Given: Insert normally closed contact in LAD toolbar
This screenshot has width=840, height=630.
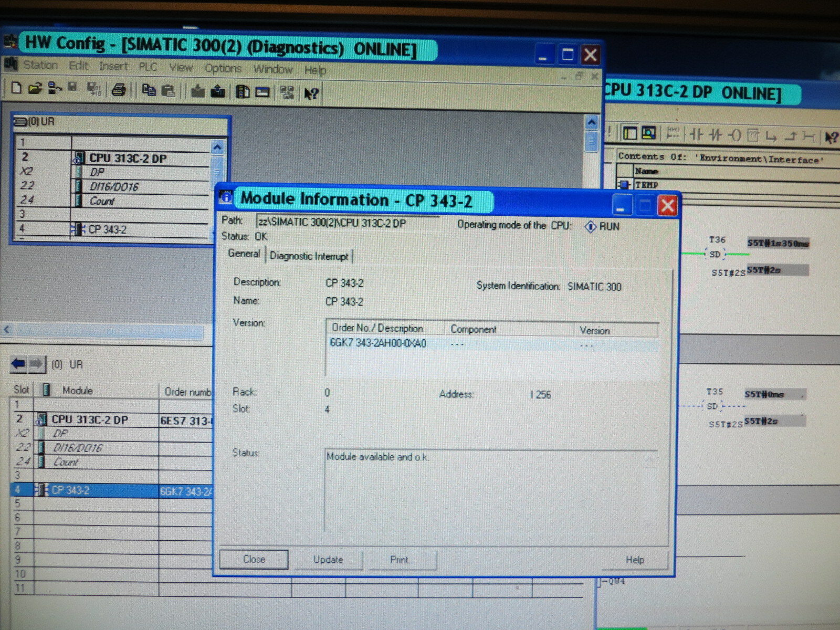Looking at the screenshot, I should coord(715,135).
